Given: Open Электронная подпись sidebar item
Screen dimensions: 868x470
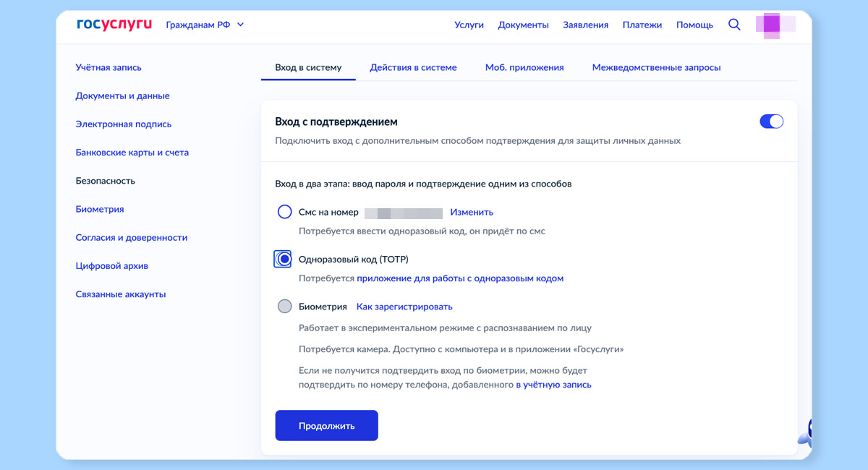Looking at the screenshot, I should coord(123,124).
